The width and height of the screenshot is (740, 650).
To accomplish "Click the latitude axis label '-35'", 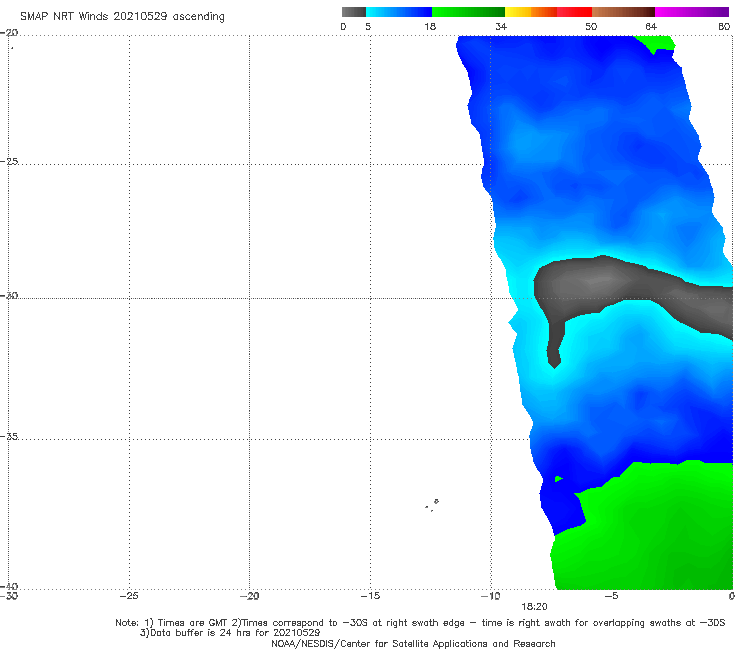I will coord(9,436).
